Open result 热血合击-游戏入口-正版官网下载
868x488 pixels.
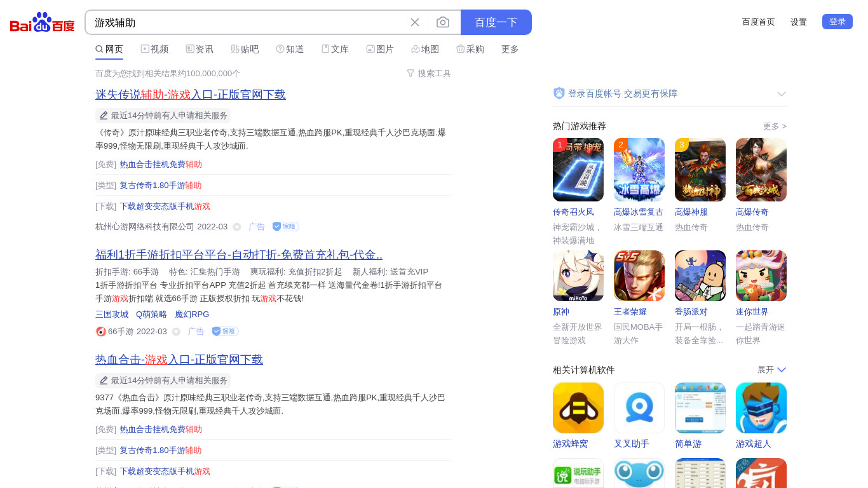point(179,359)
